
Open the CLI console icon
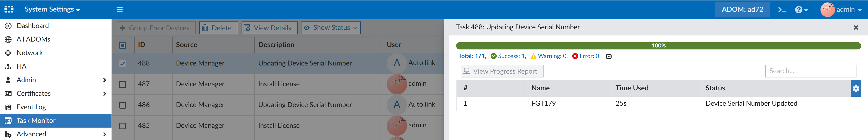(782, 10)
